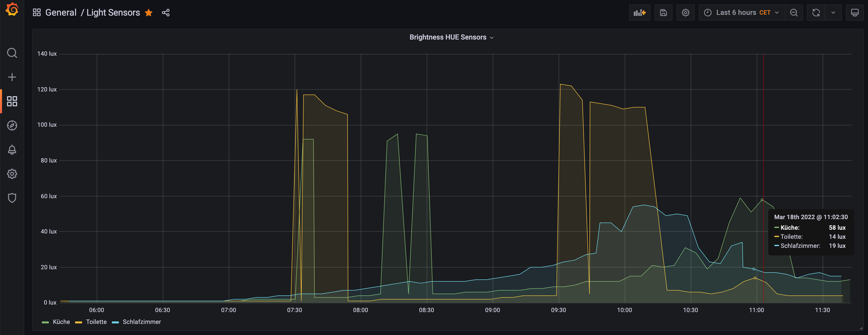Click the Grafana logo home icon
This screenshot has height=335, width=868.
(12, 10)
